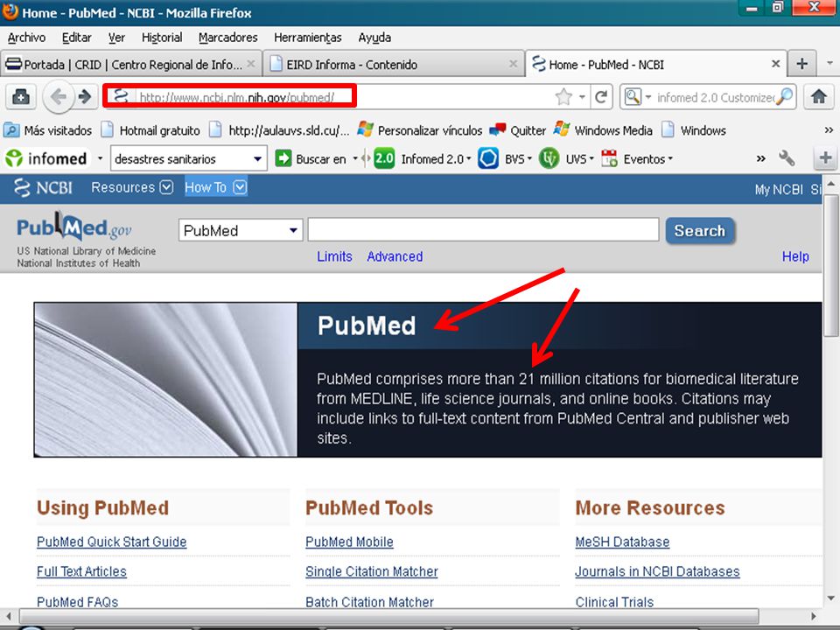Open a new tab with the plus button

(x=802, y=64)
